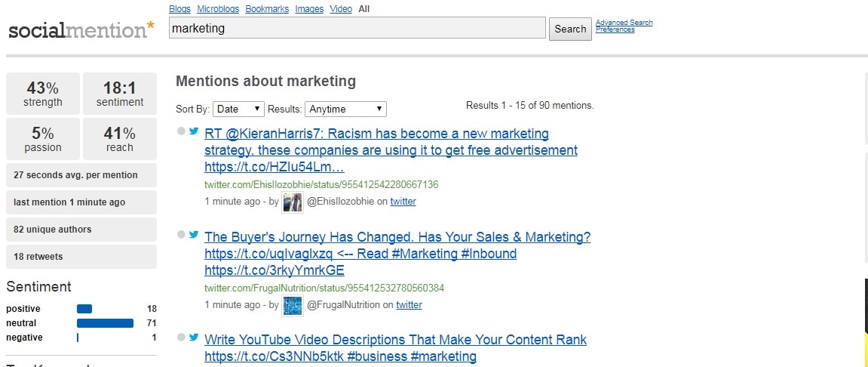Open twitter source link for @EhisIlozobhie

(x=403, y=202)
